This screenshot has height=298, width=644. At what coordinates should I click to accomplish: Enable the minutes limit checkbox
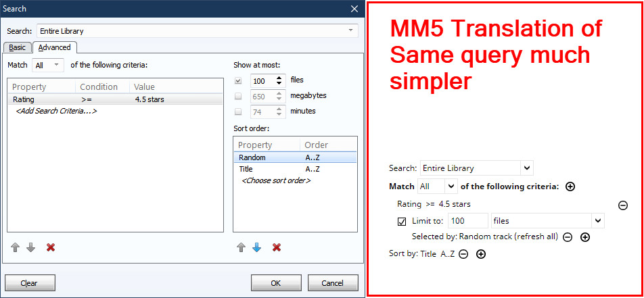click(x=238, y=111)
